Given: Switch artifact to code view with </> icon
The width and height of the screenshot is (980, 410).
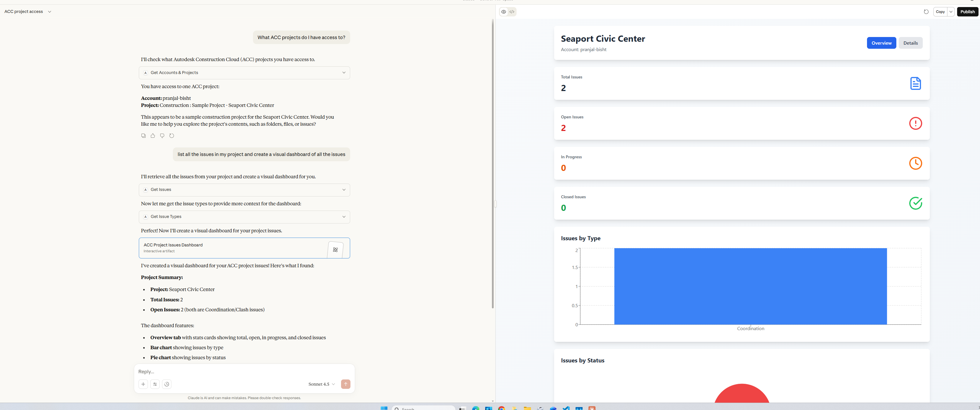Looking at the screenshot, I should click(x=512, y=11).
